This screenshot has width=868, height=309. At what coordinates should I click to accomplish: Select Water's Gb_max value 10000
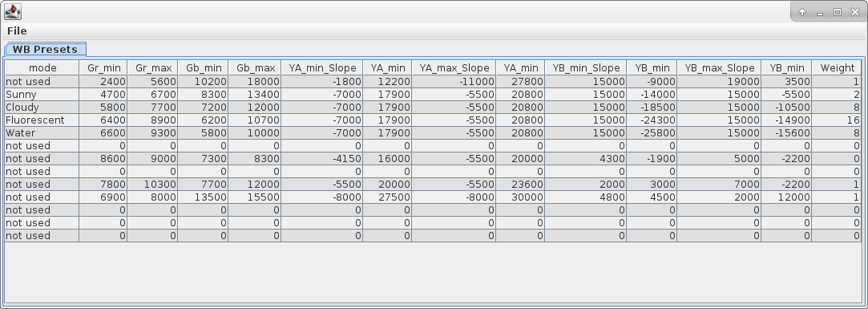(x=255, y=133)
